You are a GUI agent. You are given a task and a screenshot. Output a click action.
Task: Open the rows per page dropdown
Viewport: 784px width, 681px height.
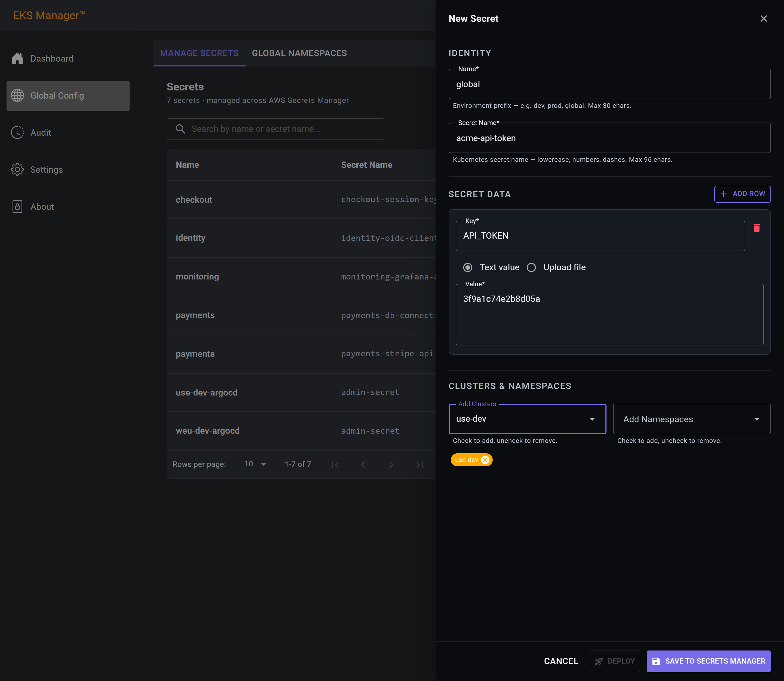click(x=255, y=464)
